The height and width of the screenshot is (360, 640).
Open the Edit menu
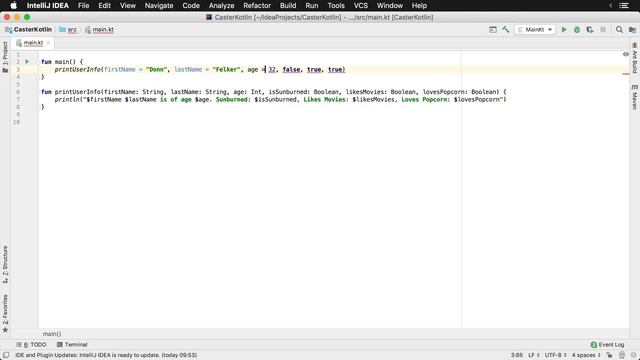tap(104, 6)
